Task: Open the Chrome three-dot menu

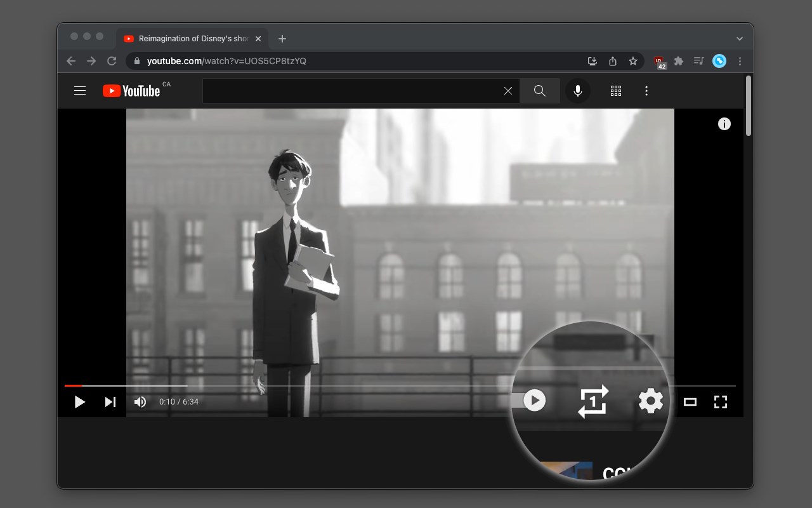Action: [x=740, y=61]
